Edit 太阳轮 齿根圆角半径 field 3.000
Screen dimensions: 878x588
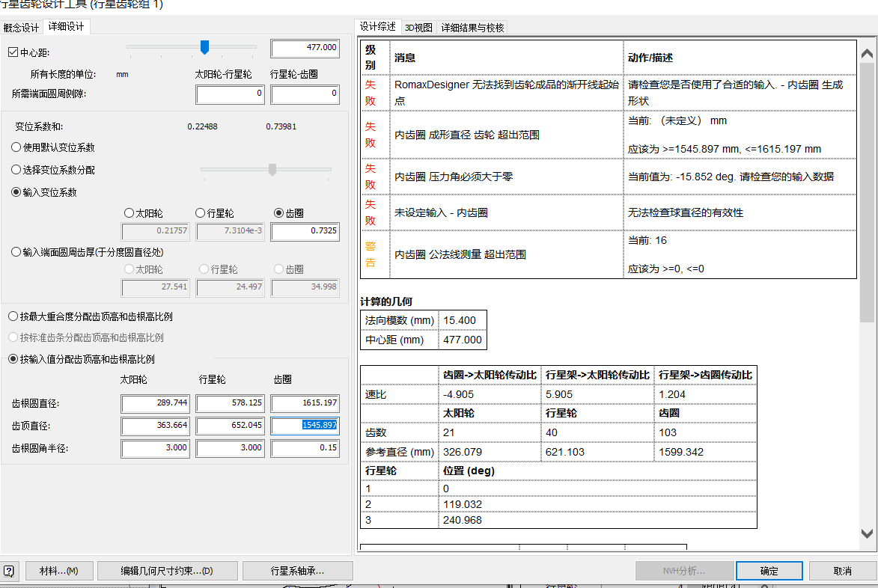pos(156,448)
